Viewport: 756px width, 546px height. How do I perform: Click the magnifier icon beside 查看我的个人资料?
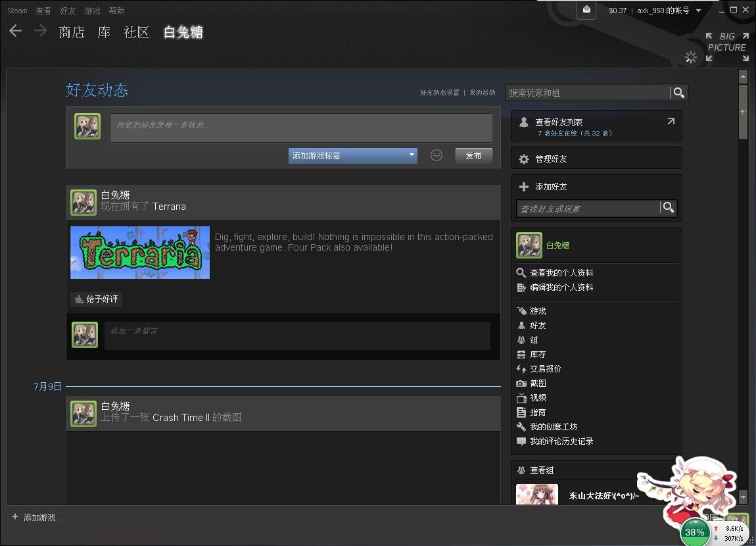coord(521,273)
